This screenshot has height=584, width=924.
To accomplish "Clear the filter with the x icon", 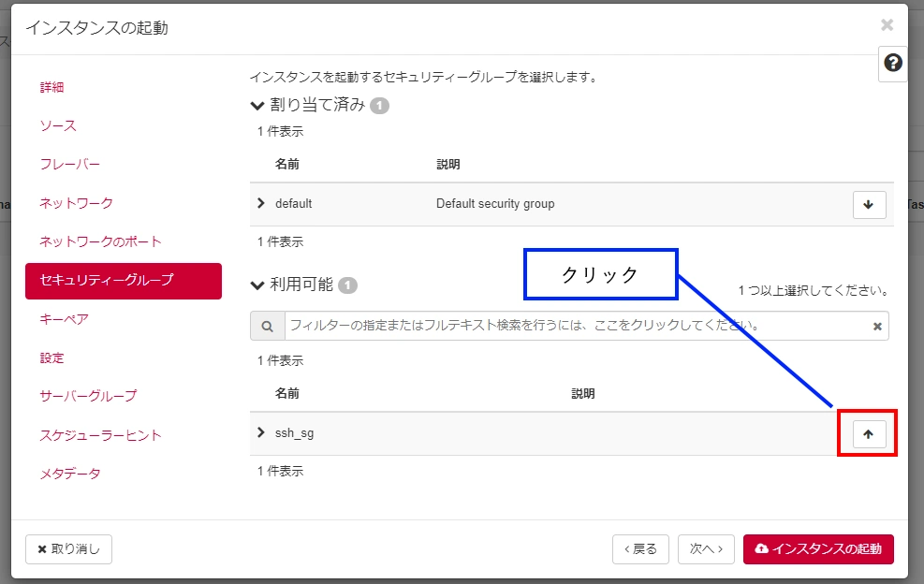I will click(877, 327).
